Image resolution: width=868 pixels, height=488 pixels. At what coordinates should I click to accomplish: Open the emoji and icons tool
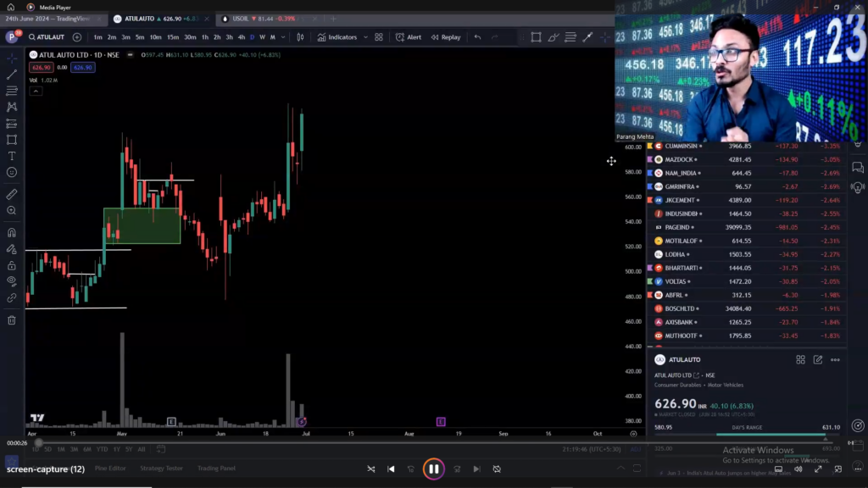point(12,173)
